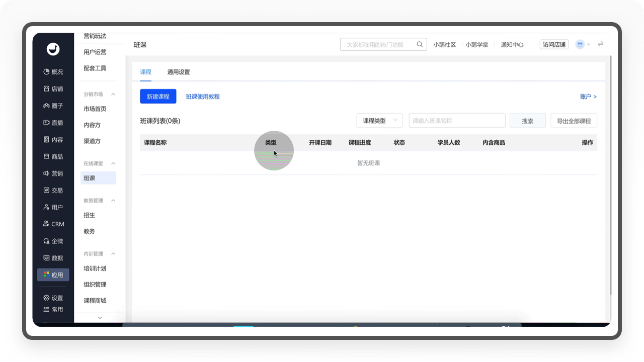The width and height of the screenshot is (644, 362).
Task: Go to 直播 live section in sidebar
Action: (x=53, y=123)
